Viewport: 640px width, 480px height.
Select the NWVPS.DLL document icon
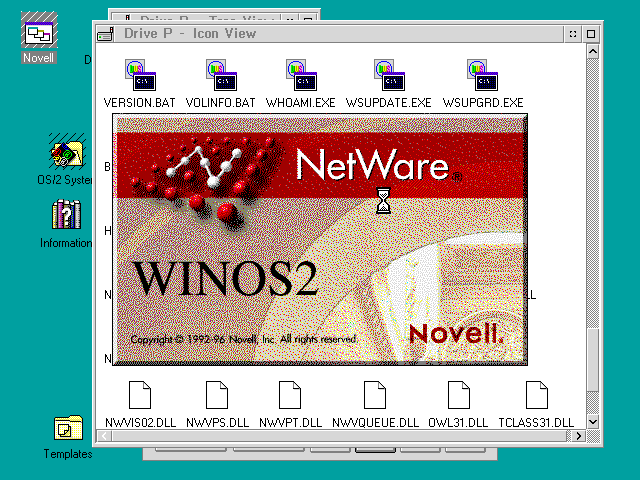217,395
